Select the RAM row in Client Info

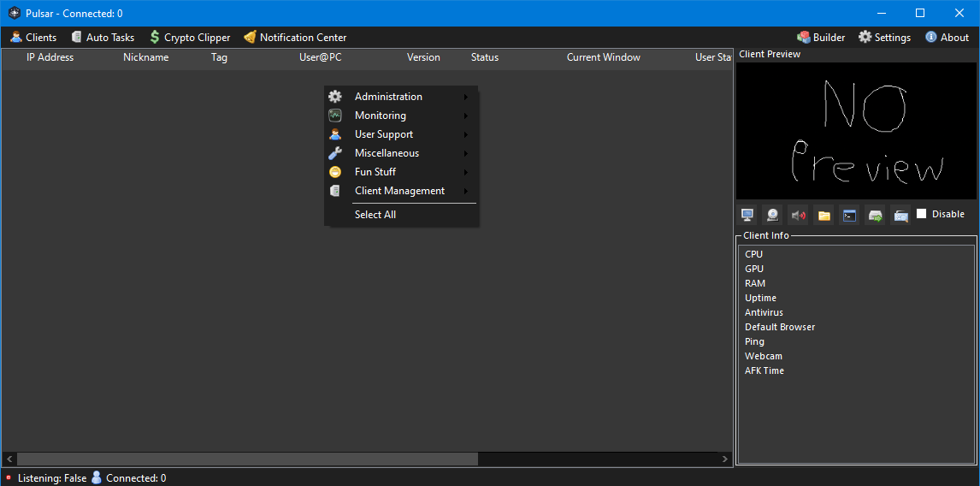(x=856, y=283)
